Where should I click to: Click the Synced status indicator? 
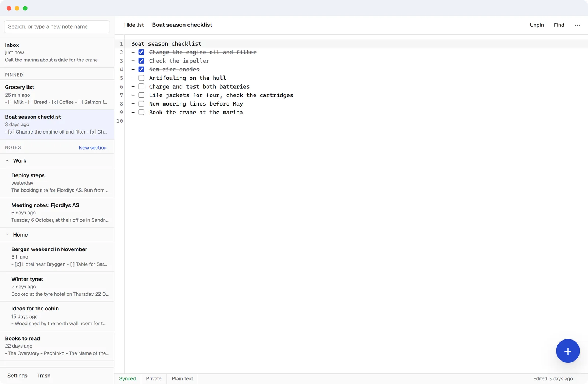pyautogui.click(x=128, y=378)
